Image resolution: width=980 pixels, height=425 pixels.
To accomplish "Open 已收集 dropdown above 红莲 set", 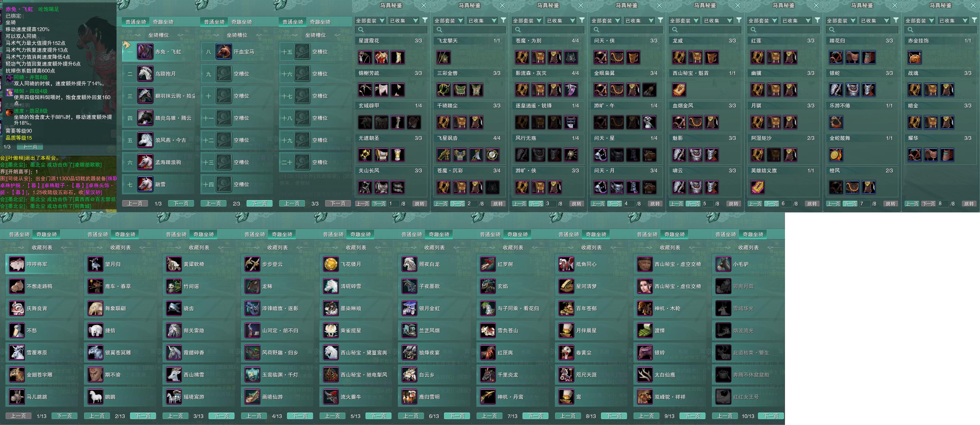I will click(x=796, y=20).
